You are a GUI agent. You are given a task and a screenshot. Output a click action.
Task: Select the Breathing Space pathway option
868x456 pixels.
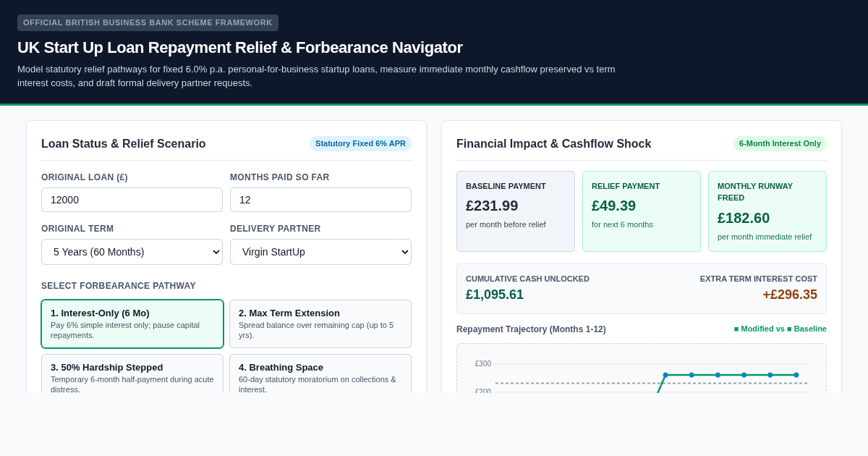pos(320,374)
